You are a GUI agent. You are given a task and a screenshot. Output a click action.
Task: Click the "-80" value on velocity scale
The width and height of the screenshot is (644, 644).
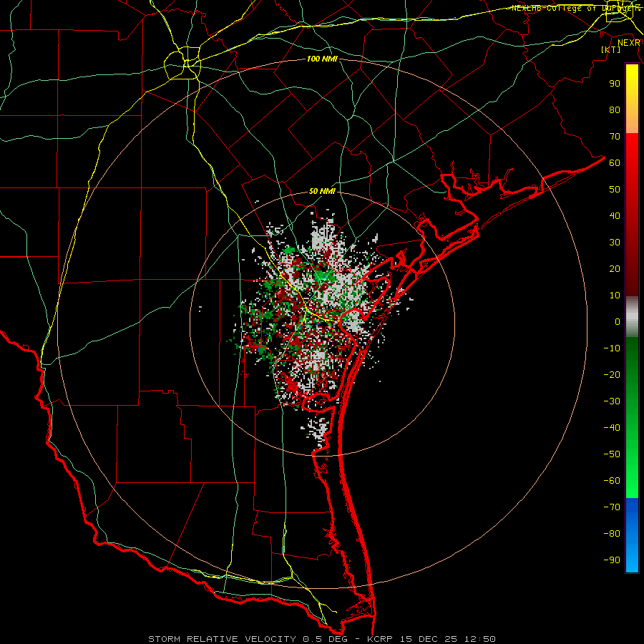coord(612,534)
